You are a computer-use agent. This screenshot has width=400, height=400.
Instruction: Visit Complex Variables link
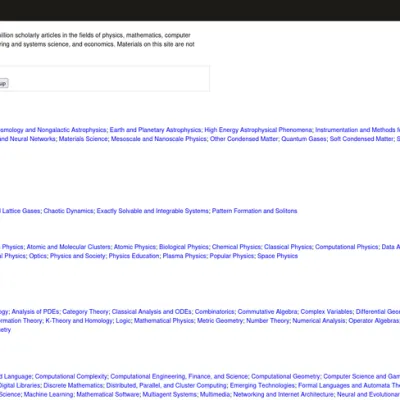point(326,312)
